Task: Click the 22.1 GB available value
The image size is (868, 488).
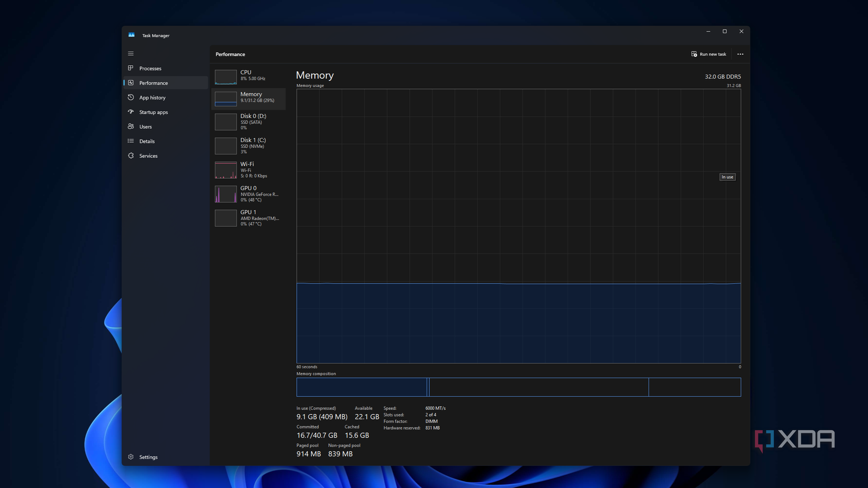Action: click(367, 417)
